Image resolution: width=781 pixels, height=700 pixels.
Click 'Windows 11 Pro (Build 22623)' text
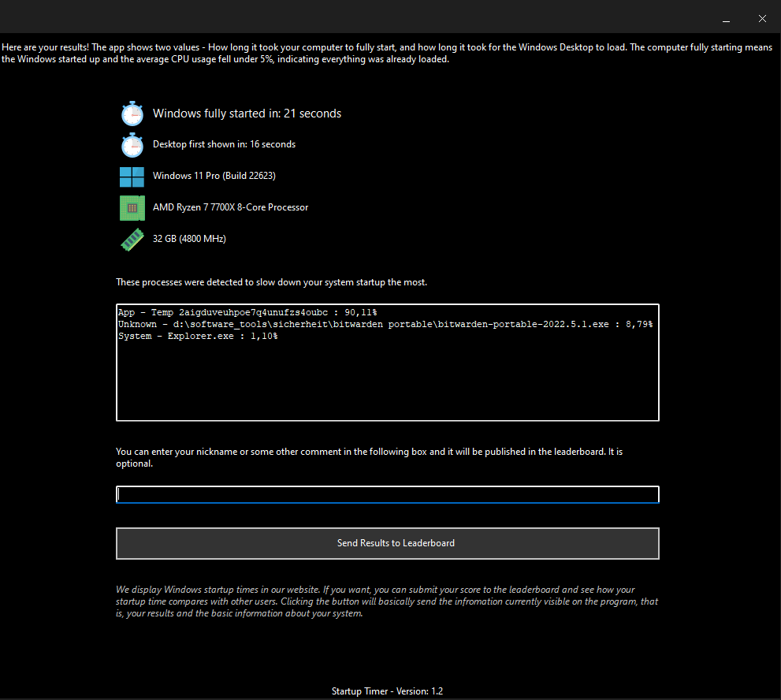tap(214, 176)
